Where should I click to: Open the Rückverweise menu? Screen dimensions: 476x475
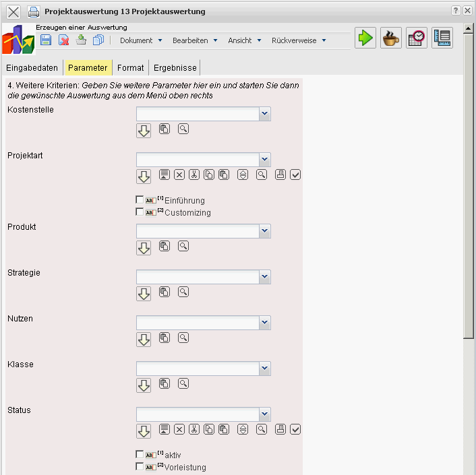[x=298, y=40]
